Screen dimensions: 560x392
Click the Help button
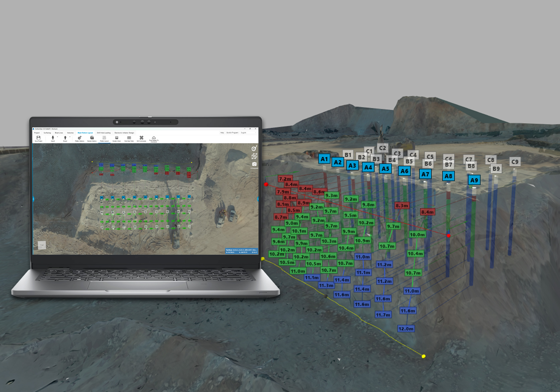222,133
